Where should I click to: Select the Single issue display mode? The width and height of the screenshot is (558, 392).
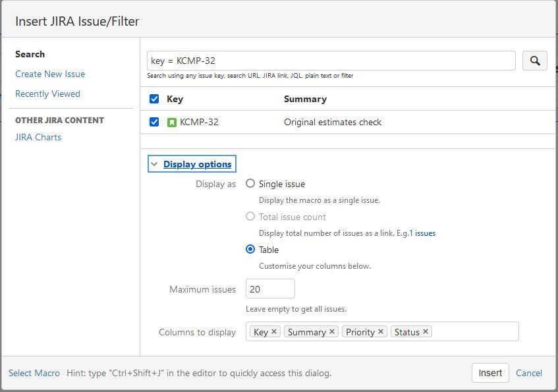(250, 184)
